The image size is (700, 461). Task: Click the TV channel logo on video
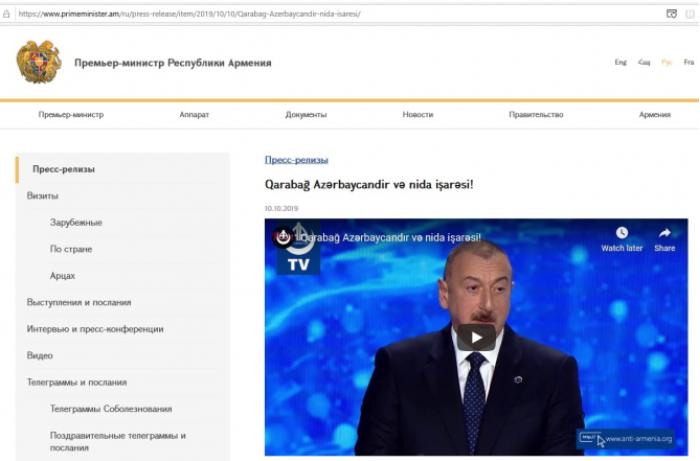(x=298, y=249)
